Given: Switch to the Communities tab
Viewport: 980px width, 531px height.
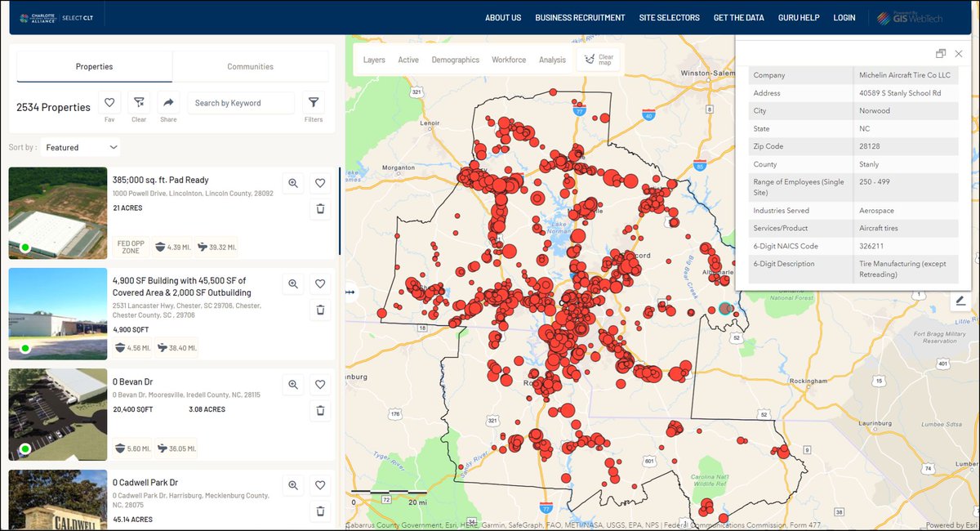Looking at the screenshot, I should pos(250,66).
